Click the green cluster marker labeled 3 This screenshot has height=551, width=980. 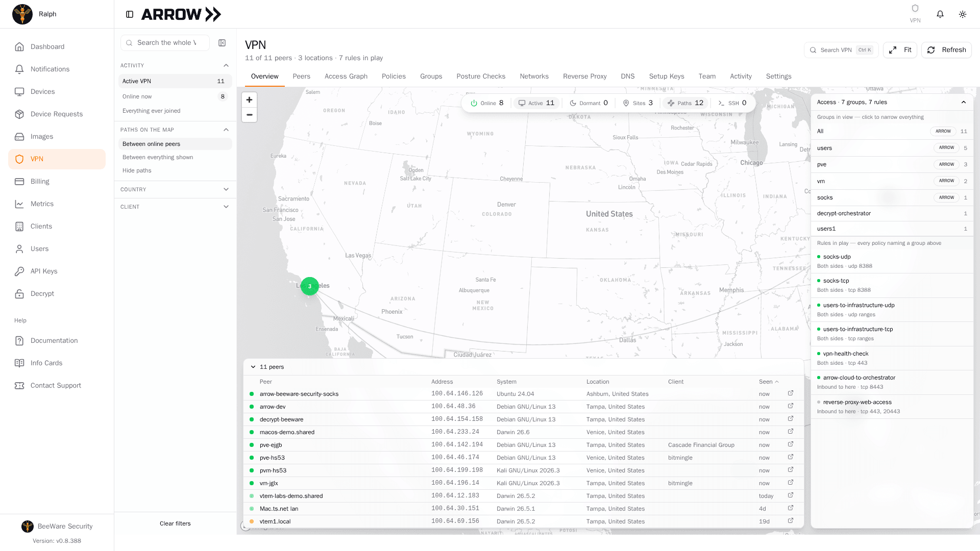tap(310, 286)
